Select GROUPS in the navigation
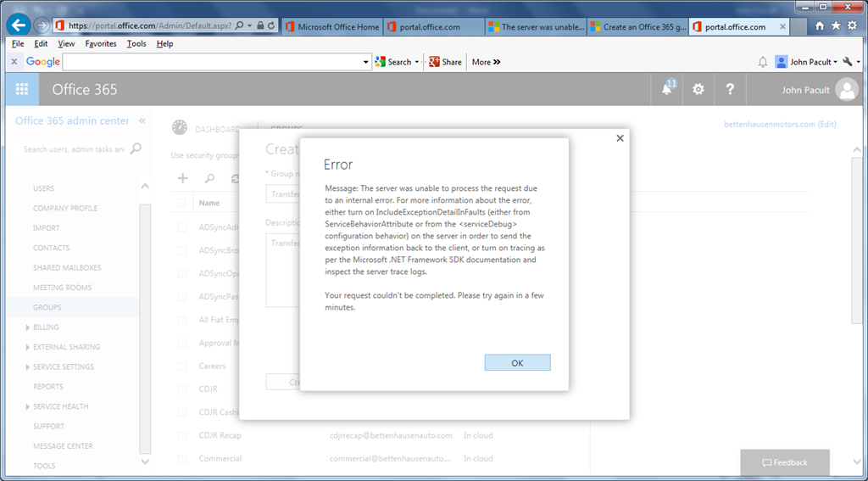868x481 pixels. (47, 308)
